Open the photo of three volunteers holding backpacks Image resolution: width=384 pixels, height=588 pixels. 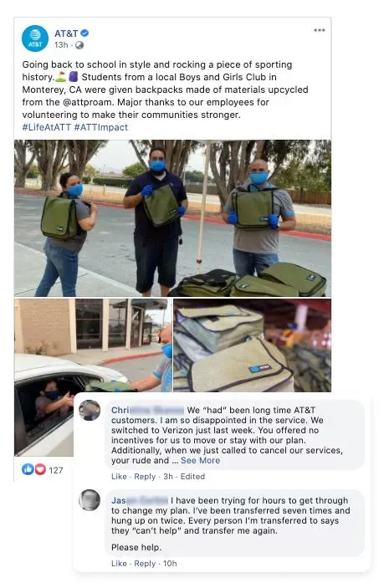pyautogui.click(x=172, y=218)
